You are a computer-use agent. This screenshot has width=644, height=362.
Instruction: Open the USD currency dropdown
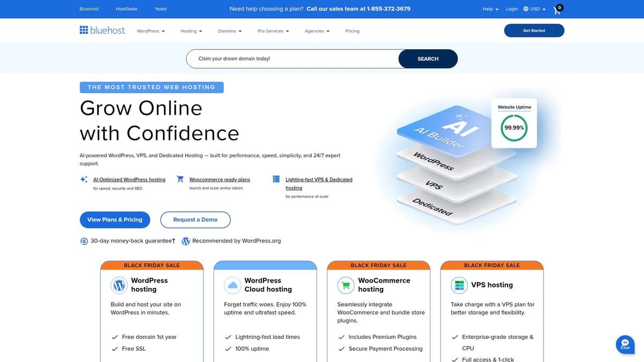coord(533,9)
